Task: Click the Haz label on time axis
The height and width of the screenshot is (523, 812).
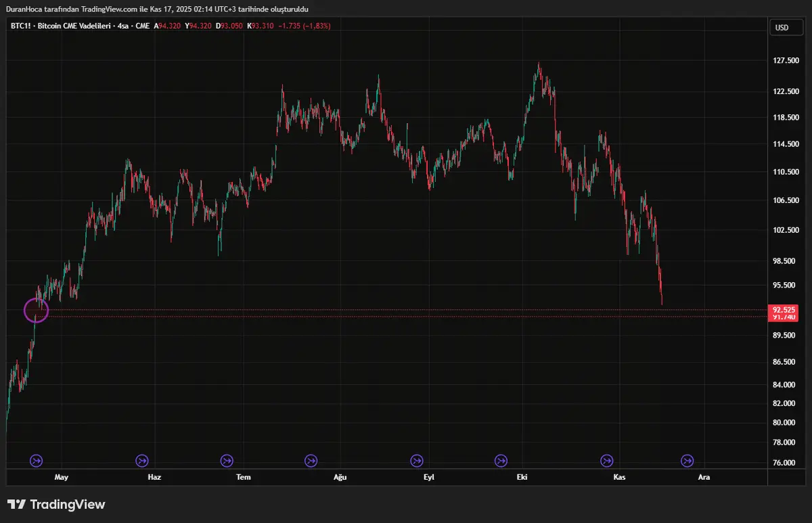Action: [x=154, y=477]
